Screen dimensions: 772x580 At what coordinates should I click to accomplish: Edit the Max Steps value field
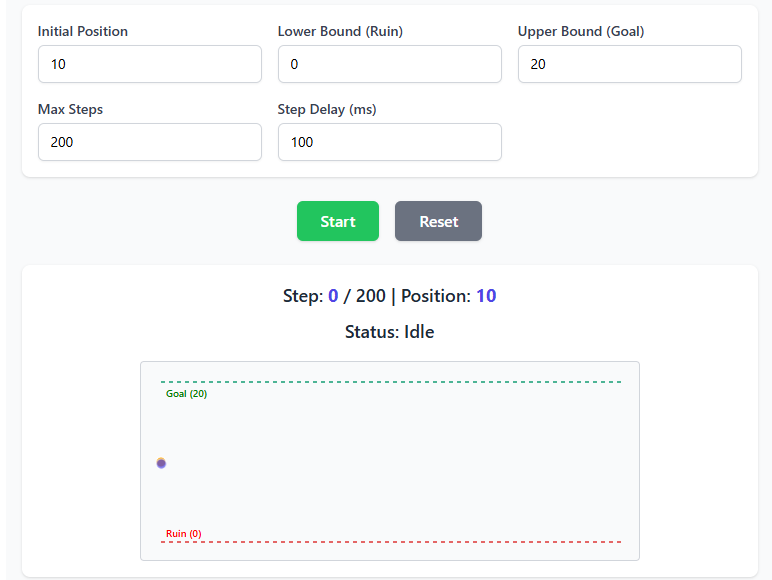click(150, 142)
